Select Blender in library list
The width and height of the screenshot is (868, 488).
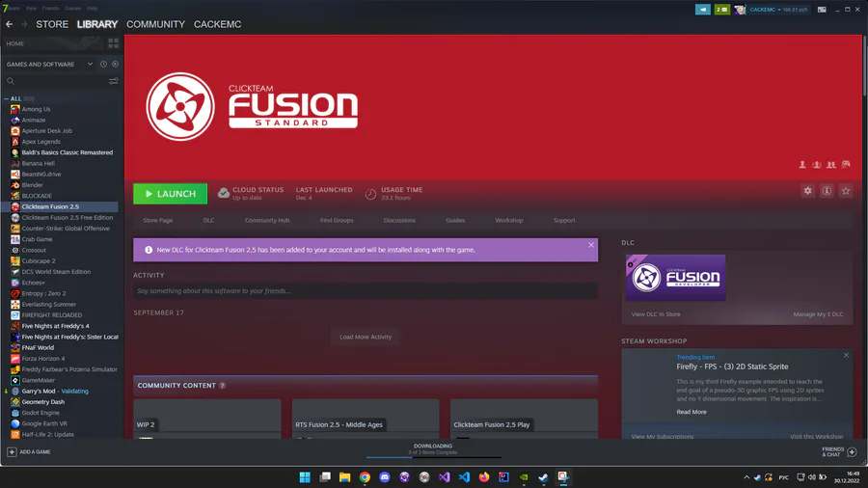click(x=32, y=185)
